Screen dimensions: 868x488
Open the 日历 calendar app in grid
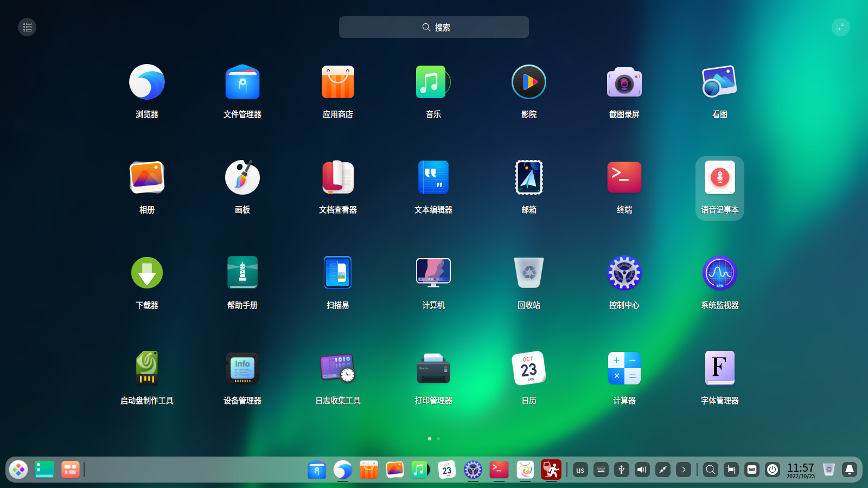pos(529,368)
